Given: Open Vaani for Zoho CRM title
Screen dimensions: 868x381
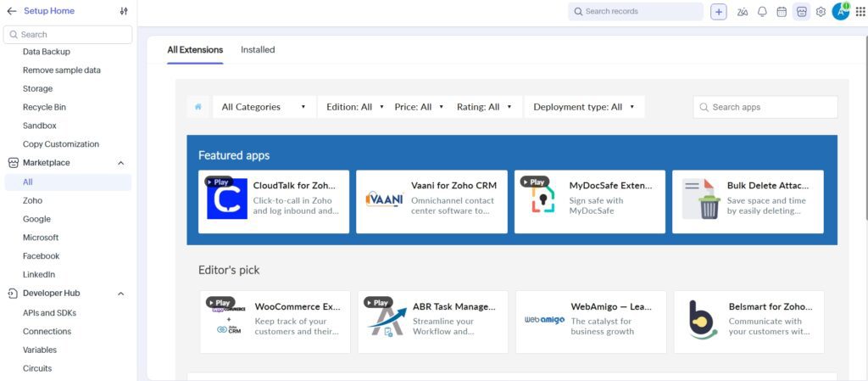Looking at the screenshot, I should pyautogui.click(x=454, y=186).
